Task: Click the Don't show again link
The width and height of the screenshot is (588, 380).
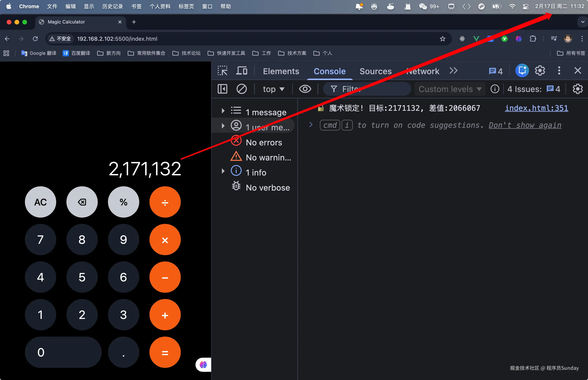Action: (525, 125)
